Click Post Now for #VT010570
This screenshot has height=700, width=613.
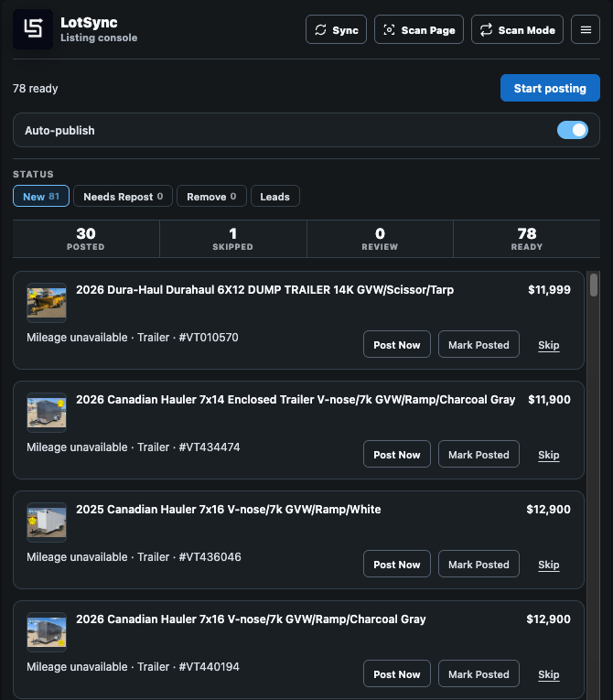[x=397, y=344]
